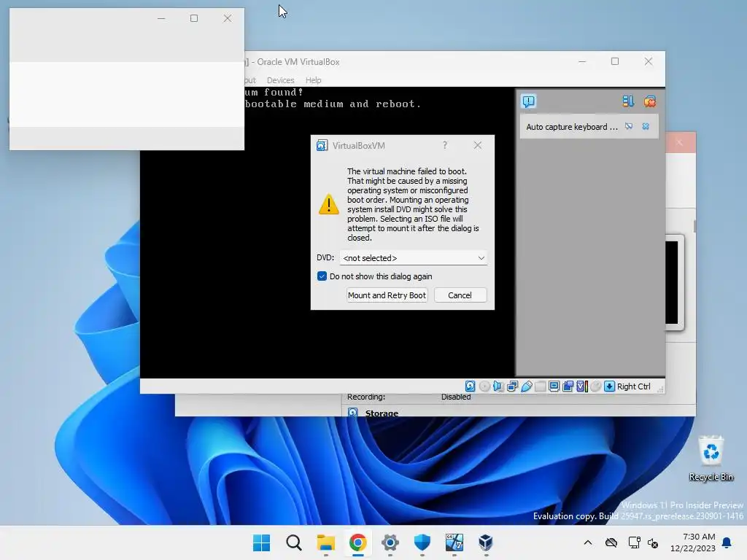Open the DVD not selected dropdown

coord(414,257)
